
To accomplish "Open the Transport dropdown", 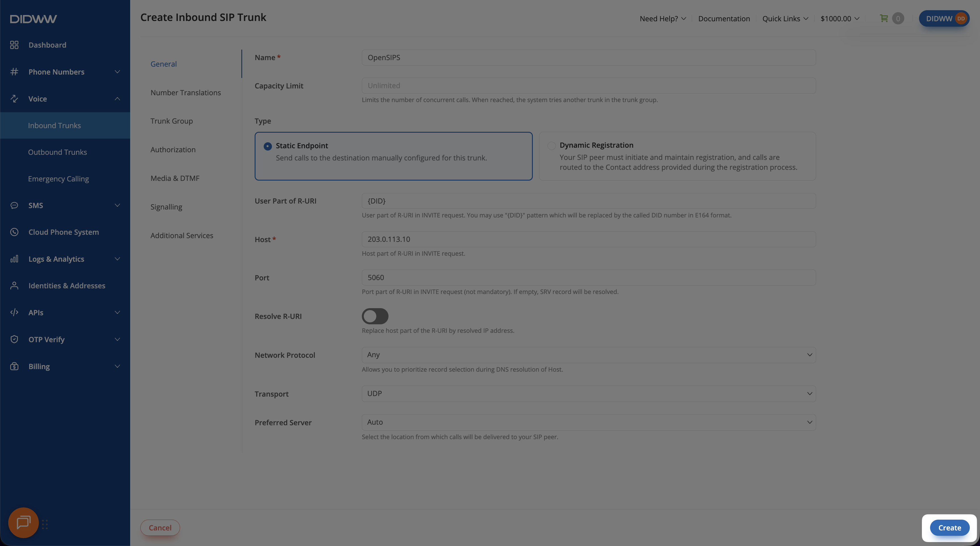I will (x=588, y=393).
